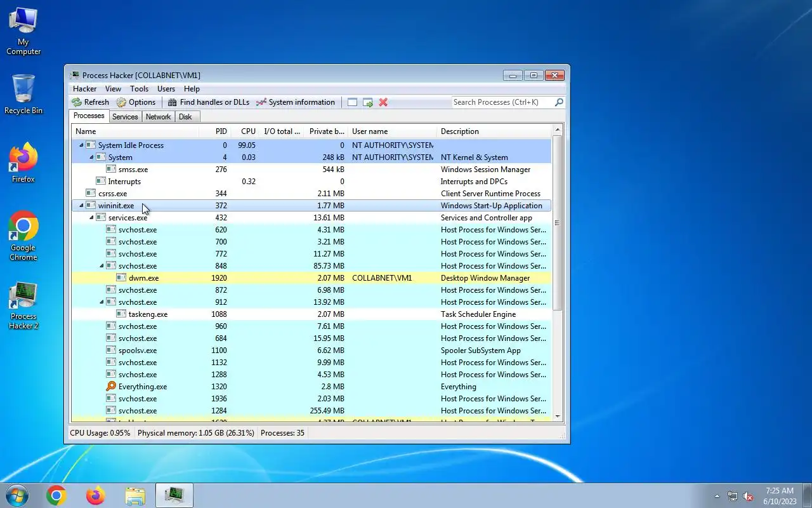
Task: Collapse svchost.exe PID 848 node
Action: pyautogui.click(x=101, y=266)
